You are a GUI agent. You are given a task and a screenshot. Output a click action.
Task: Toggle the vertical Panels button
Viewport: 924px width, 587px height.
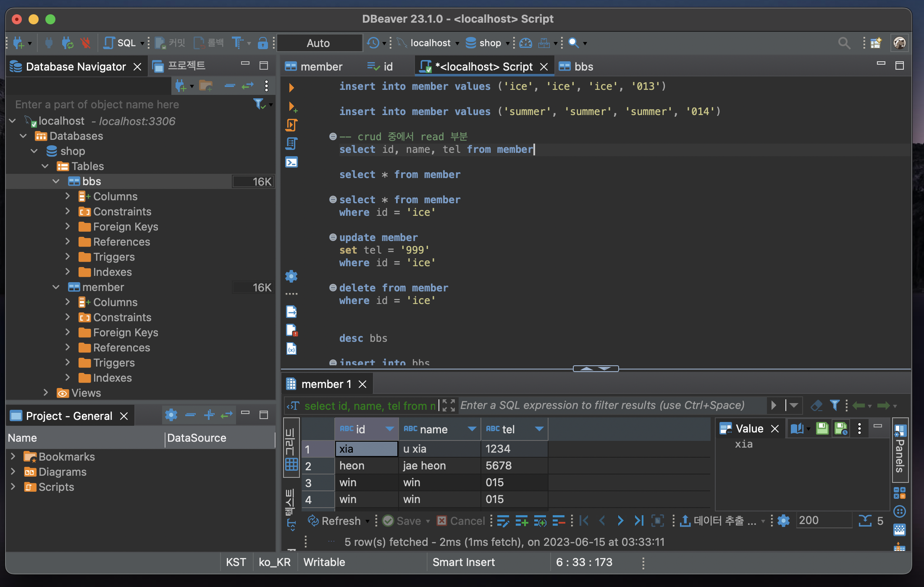pos(900,449)
